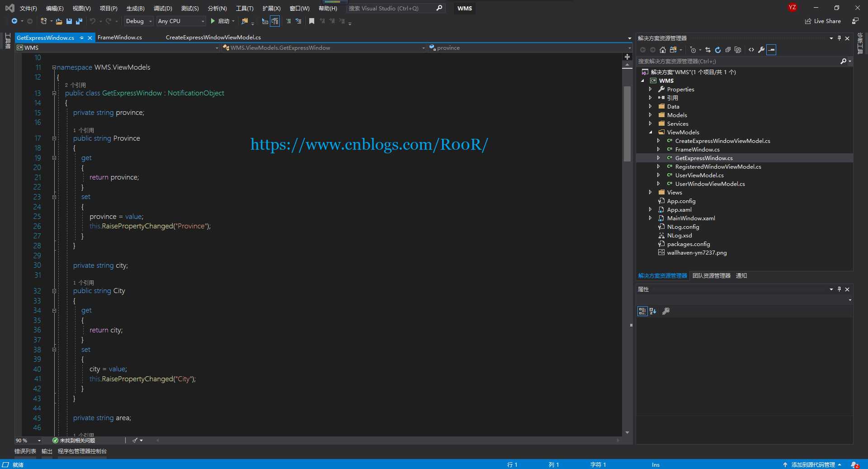Click the show all files icon
The width and height of the screenshot is (868, 469).
pyautogui.click(x=738, y=50)
